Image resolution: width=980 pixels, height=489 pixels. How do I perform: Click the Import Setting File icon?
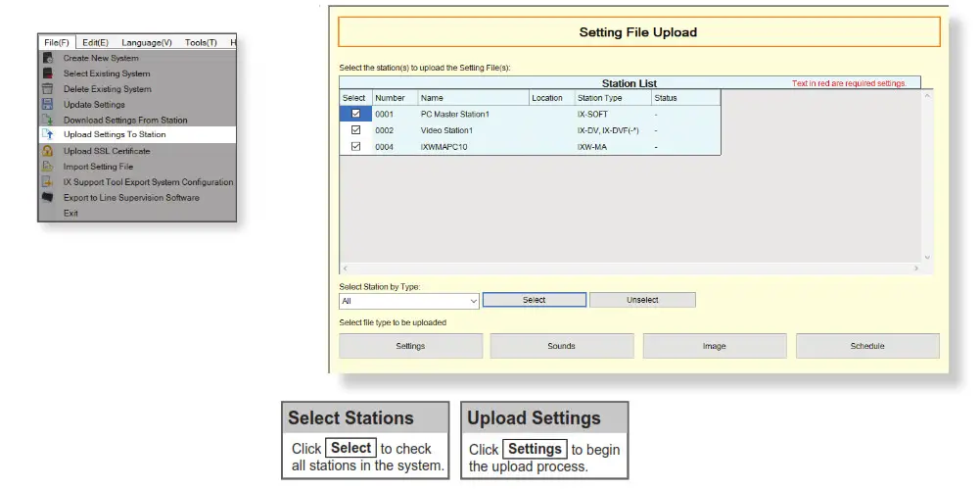click(x=48, y=167)
